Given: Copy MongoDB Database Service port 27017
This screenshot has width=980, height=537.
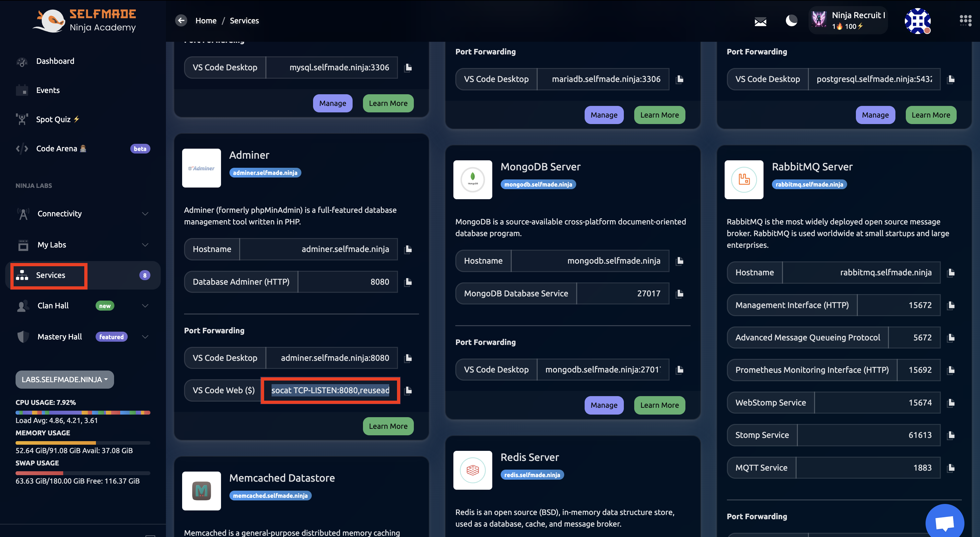Looking at the screenshot, I should click(x=680, y=293).
